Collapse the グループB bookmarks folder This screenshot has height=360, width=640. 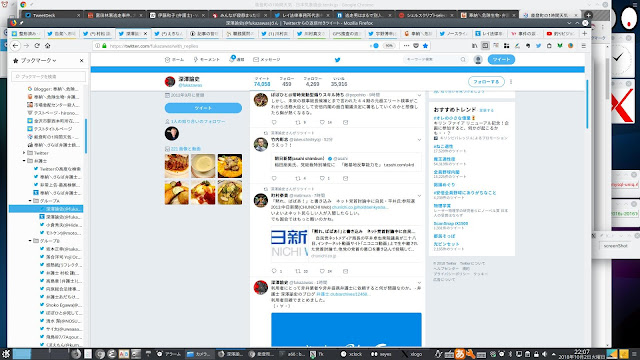pyautogui.click(x=30, y=241)
